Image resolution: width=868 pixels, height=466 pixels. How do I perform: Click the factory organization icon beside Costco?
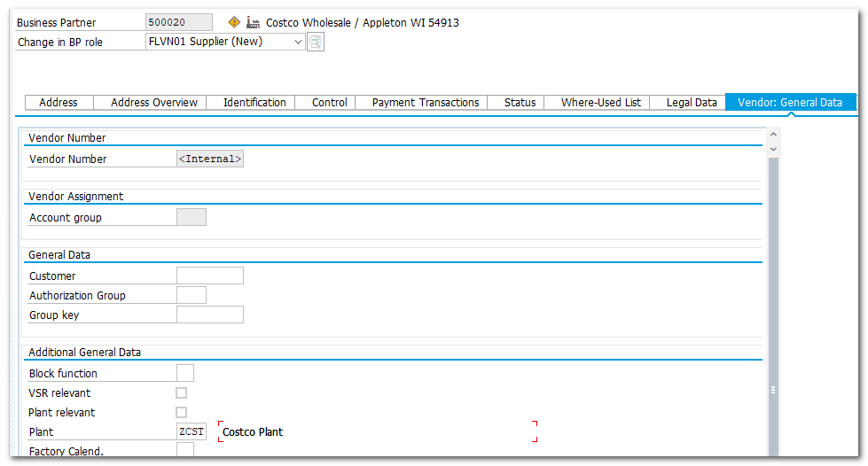[x=254, y=22]
